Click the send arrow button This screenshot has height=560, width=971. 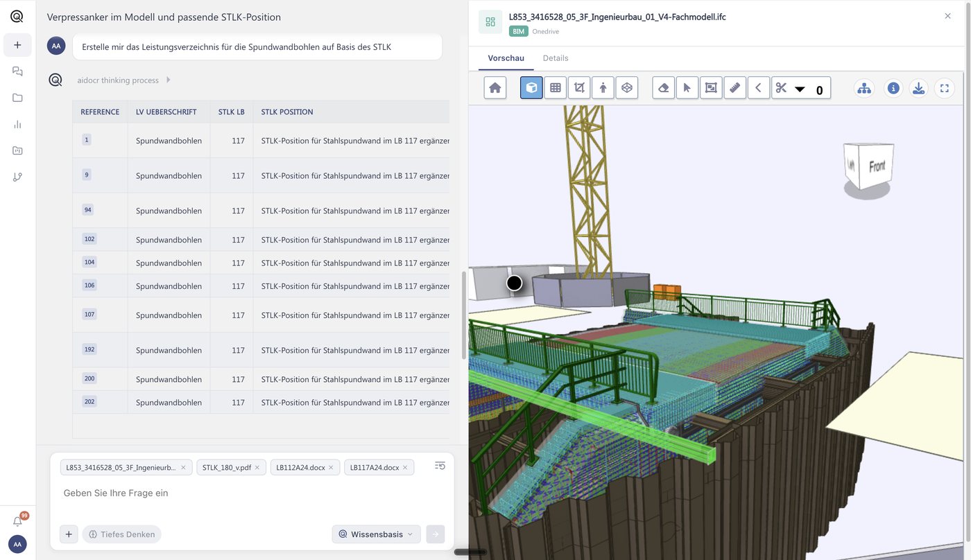coord(435,534)
